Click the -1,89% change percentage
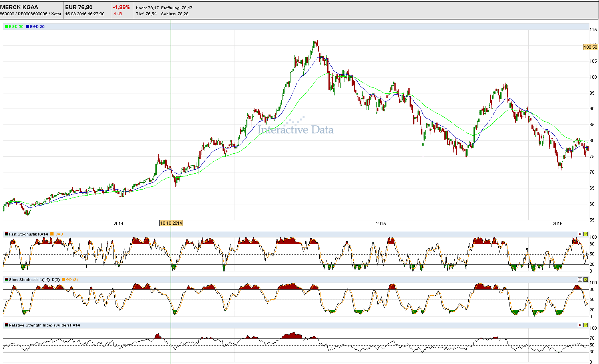Viewport: 599px width, 364px height. pyautogui.click(x=121, y=7)
